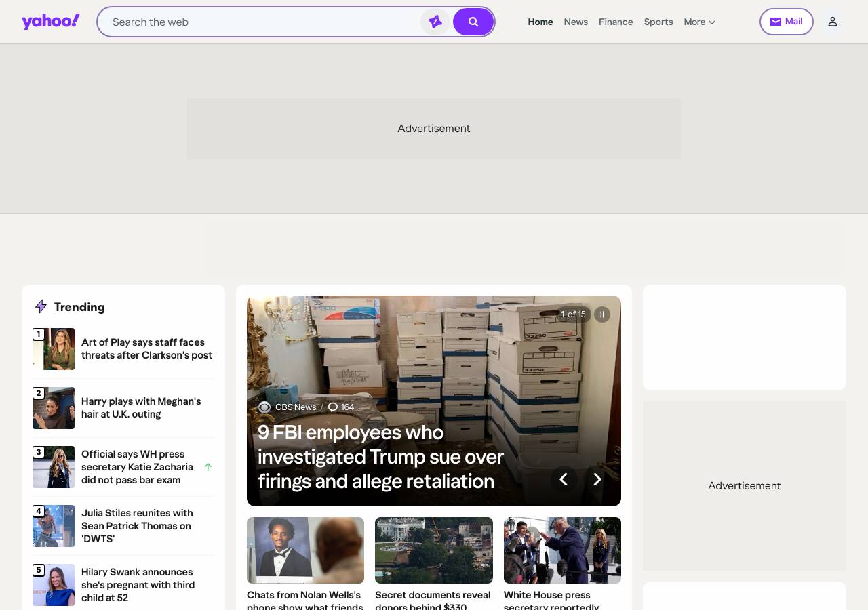Click the Chats from Nolan Wells's headline

[305, 600]
